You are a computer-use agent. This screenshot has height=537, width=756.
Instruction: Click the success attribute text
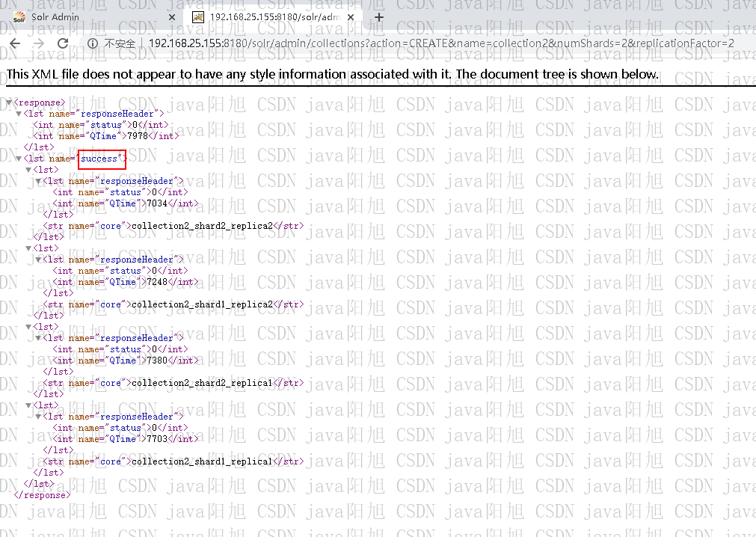99,159
